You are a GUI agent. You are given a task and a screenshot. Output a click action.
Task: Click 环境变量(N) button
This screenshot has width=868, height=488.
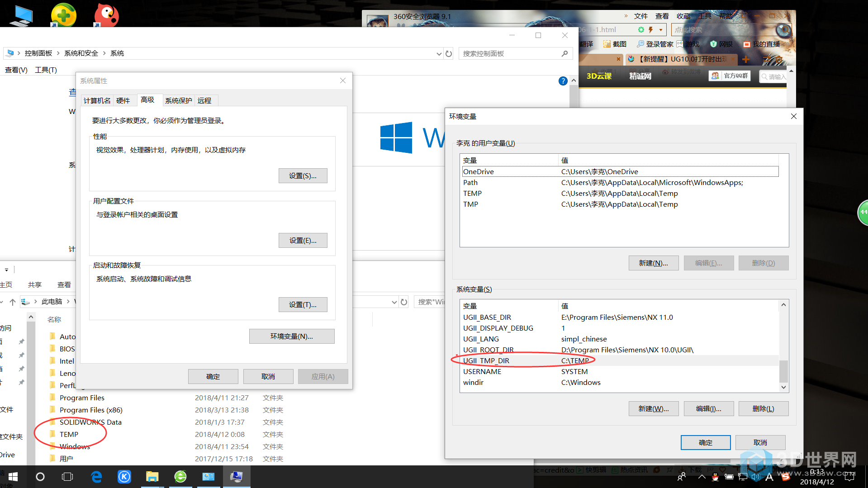(292, 336)
